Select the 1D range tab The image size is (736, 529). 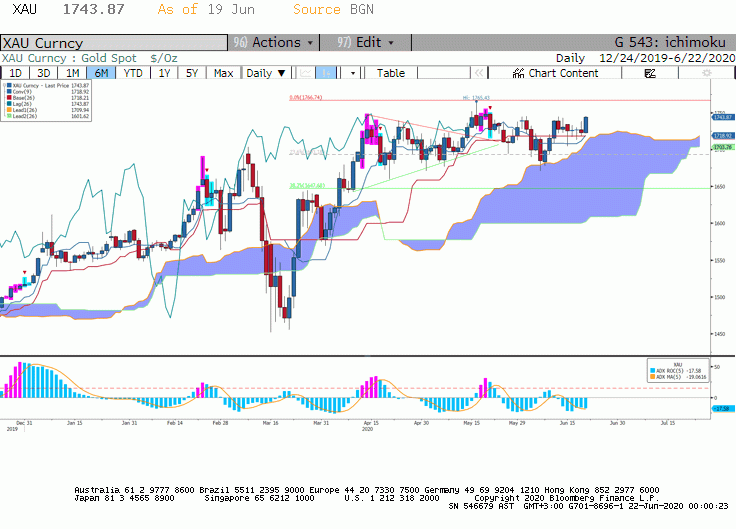pyautogui.click(x=15, y=73)
